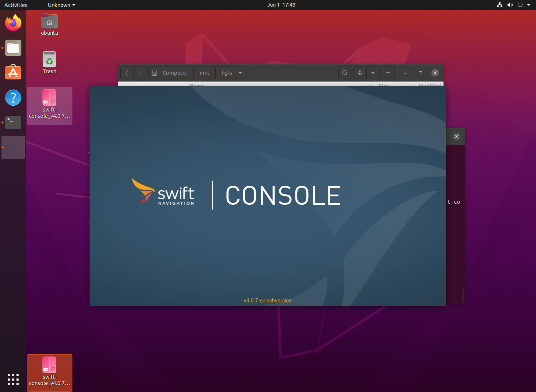Click the search icon in Files
The width and height of the screenshot is (536, 392).
345,73
